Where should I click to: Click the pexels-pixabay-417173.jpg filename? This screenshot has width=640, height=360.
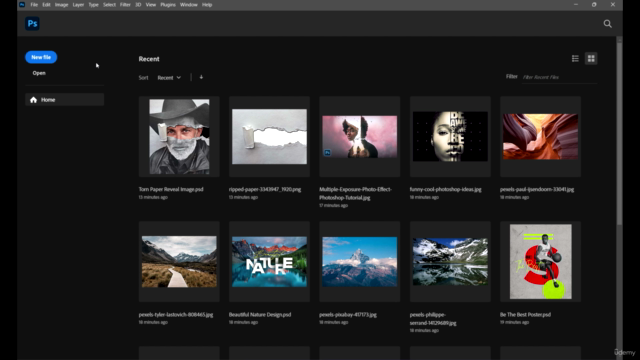click(x=348, y=315)
